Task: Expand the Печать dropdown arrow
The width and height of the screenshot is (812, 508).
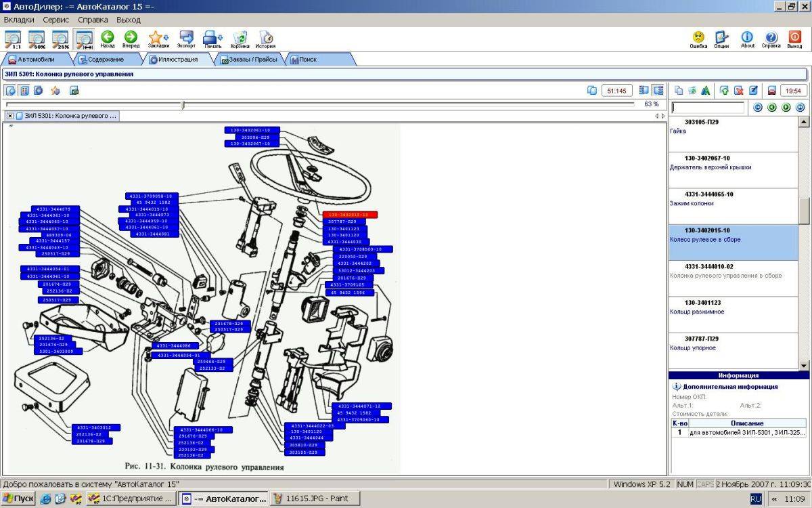Action: [x=222, y=37]
